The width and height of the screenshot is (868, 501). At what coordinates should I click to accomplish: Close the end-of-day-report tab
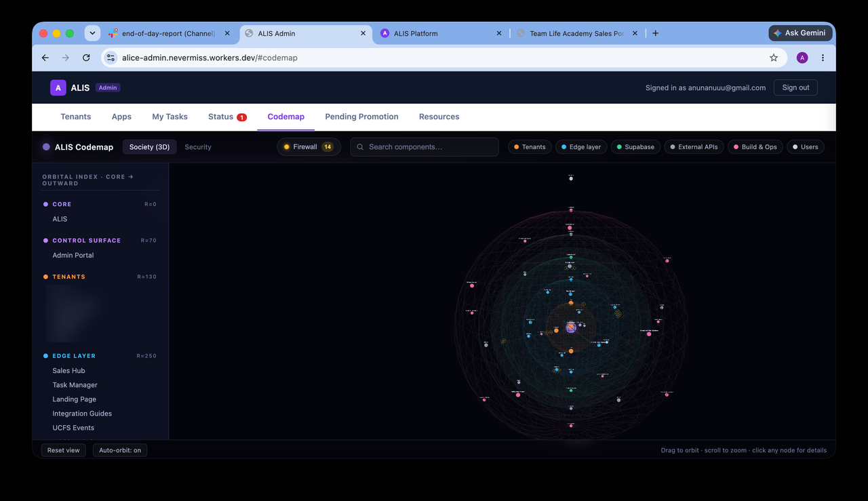pyautogui.click(x=227, y=33)
